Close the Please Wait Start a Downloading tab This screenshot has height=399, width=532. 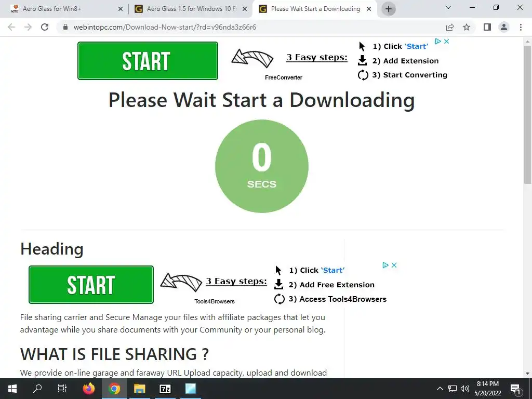(369, 9)
